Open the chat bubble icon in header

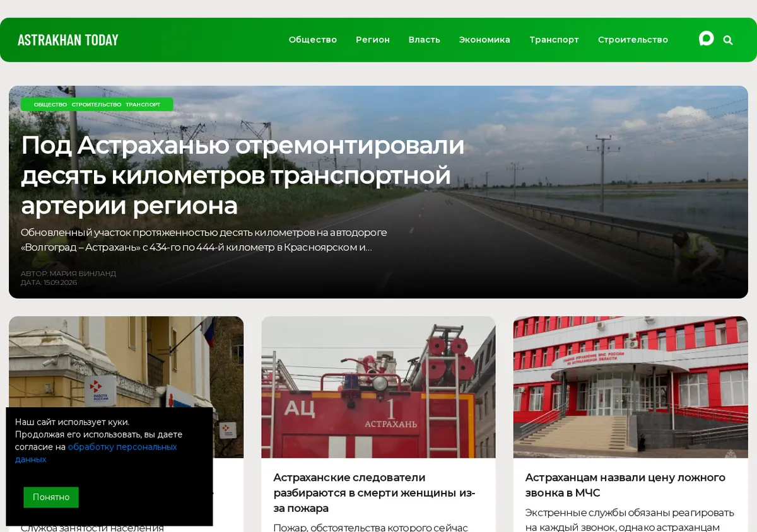point(707,39)
